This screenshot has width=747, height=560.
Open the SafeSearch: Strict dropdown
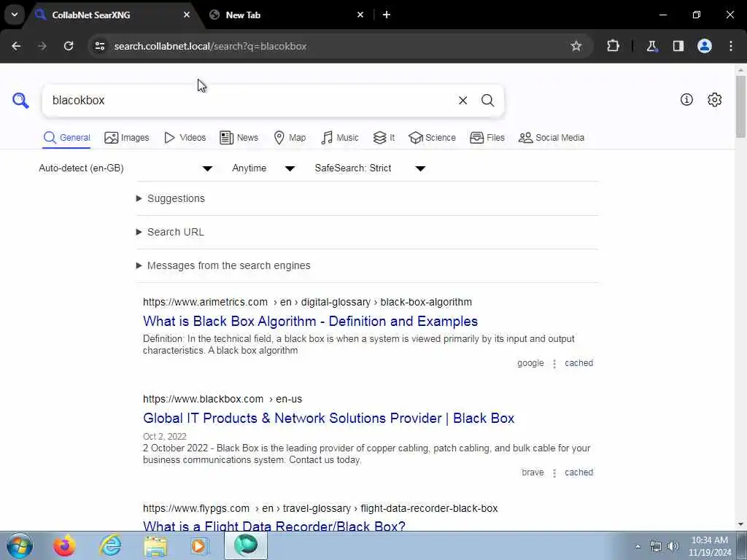pyautogui.click(x=370, y=168)
